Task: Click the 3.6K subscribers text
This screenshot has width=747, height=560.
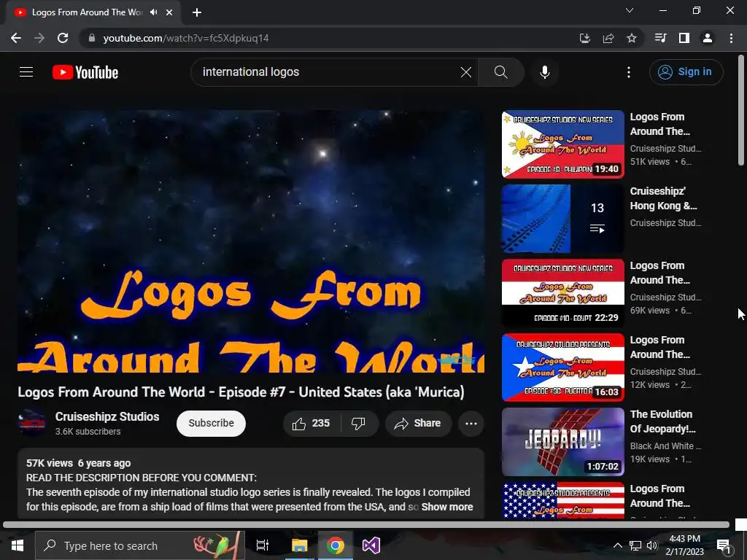Action: coord(88,432)
